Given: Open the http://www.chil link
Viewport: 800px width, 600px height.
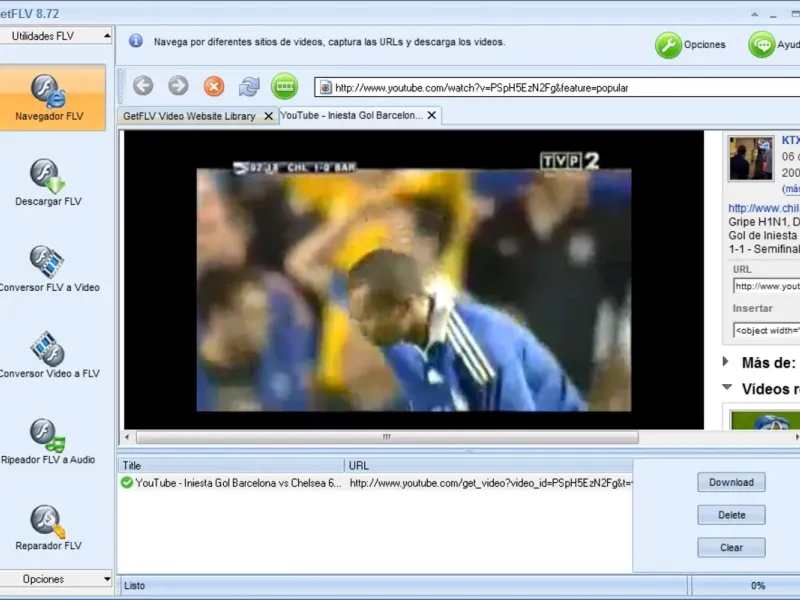Looking at the screenshot, I should (764, 208).
